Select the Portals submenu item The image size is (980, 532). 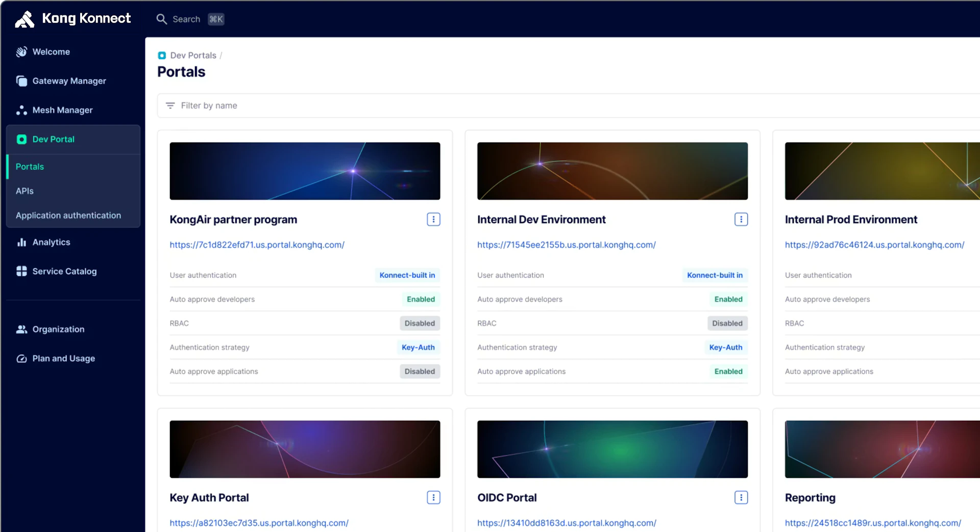point(73,166)
